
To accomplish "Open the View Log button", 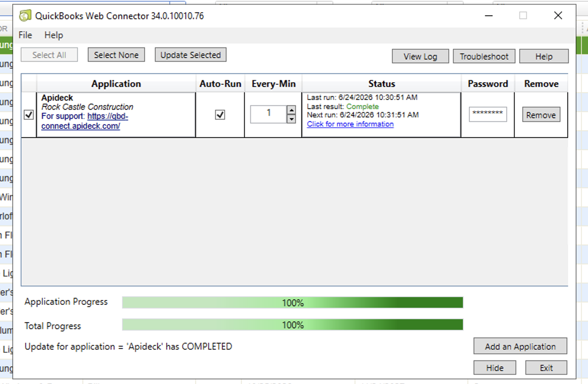I will tap(420, 56).
